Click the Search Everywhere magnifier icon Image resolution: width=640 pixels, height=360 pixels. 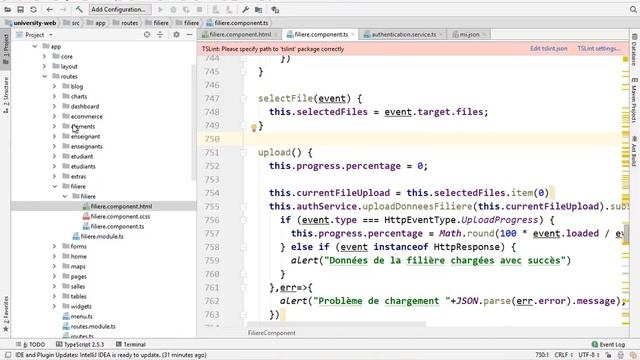click(633, 9)
